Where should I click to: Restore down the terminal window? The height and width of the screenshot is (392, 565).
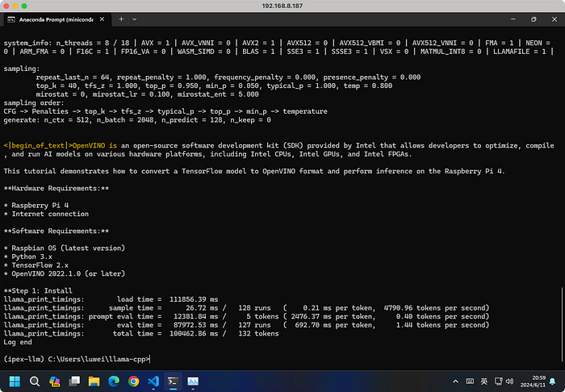[534, 19]
